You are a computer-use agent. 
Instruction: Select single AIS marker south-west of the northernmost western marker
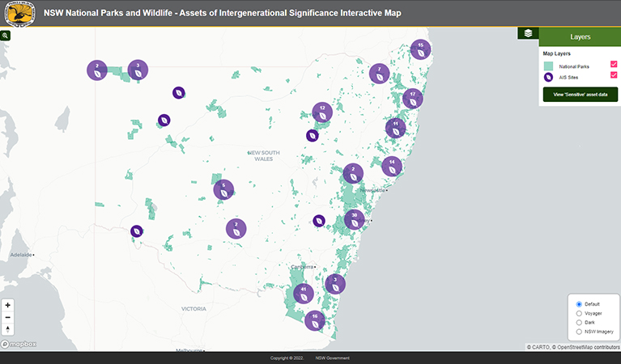click(164, 121)
